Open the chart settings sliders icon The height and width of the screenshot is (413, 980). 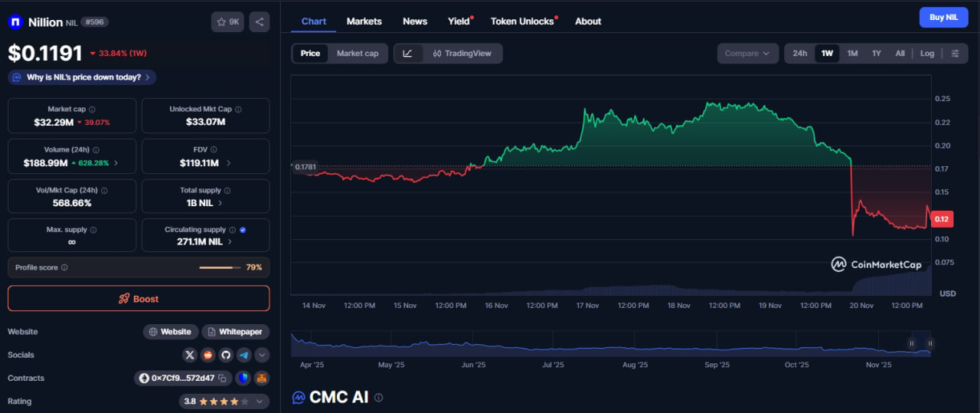coord(955,54)
